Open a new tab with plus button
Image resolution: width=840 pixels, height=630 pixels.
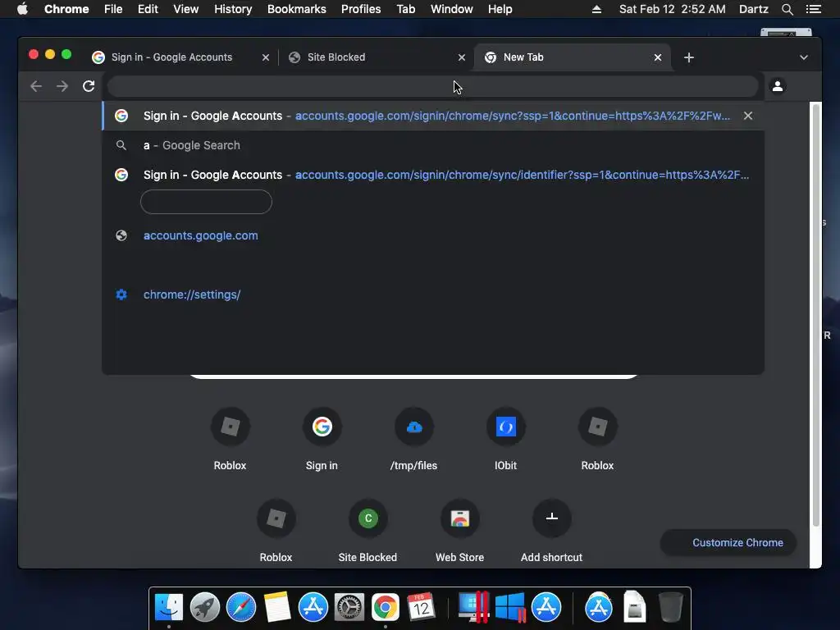(689, 57)
